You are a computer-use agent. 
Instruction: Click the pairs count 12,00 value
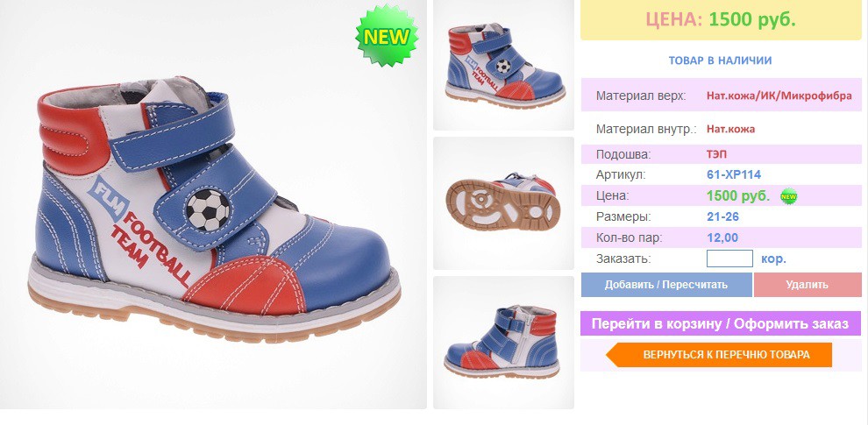coord(722,238)
